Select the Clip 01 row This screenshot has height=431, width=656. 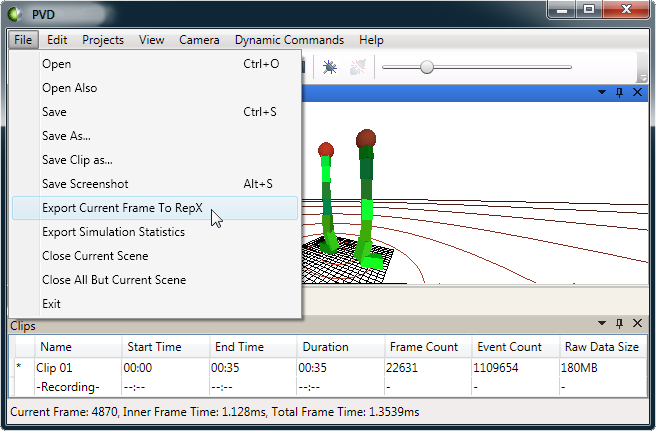[62, 368]
